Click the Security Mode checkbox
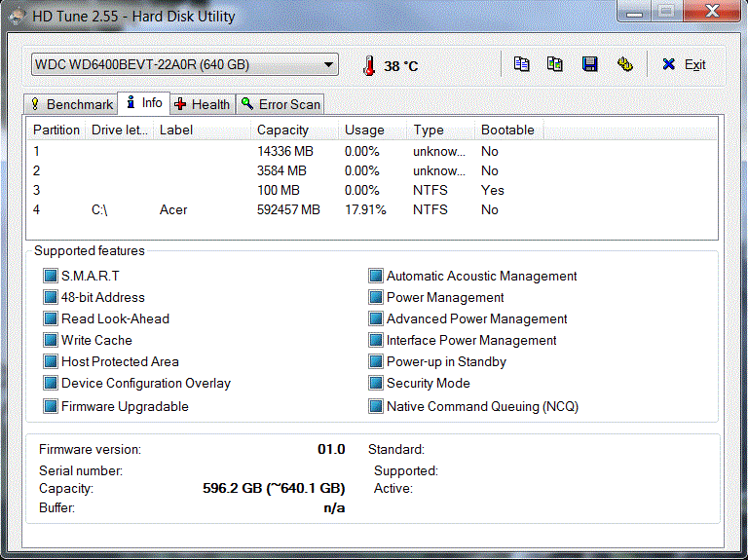Screen dimensions: 748x560 click(375, 383)
